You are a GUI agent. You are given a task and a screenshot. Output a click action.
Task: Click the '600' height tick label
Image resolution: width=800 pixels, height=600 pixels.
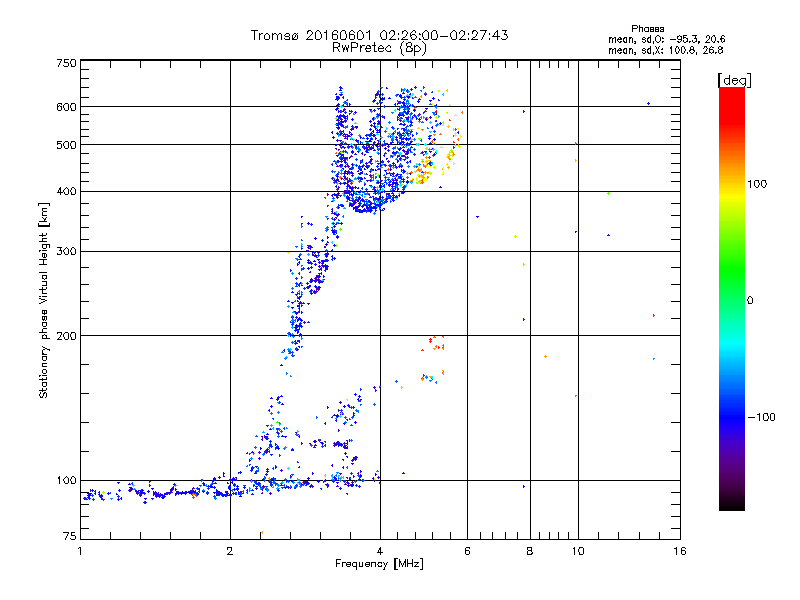[66, 107]
